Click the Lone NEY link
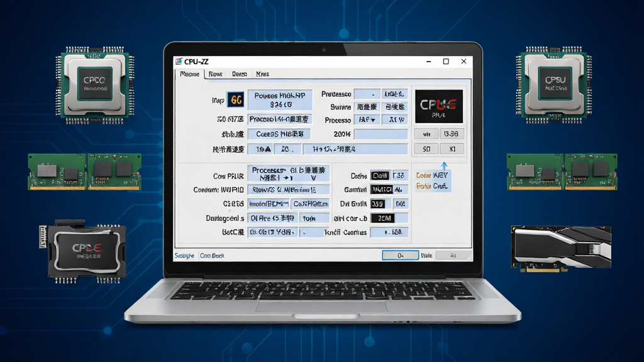 coord(431,175)
